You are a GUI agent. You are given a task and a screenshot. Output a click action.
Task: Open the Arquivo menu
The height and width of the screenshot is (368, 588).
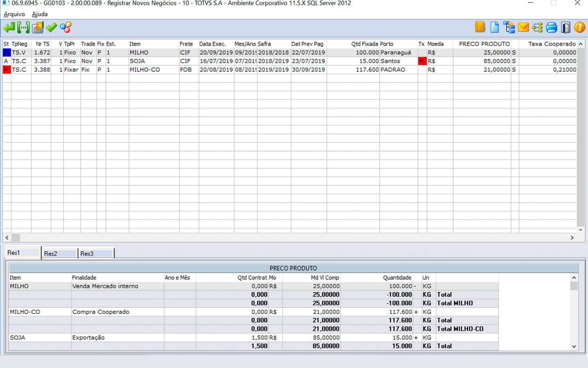14,14
